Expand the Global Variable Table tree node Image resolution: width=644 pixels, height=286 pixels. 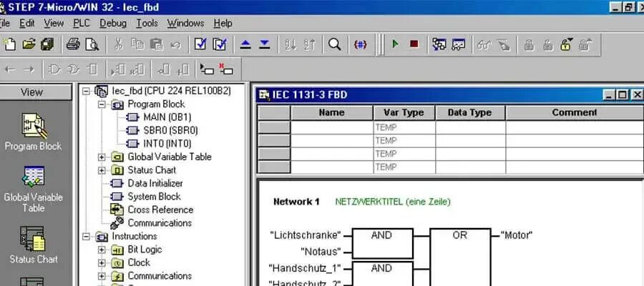pos(102,157)
